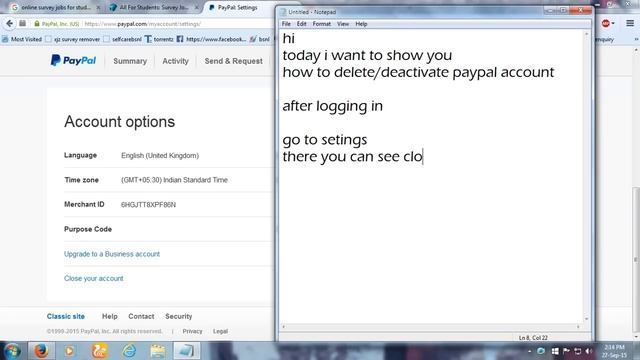Open the media player from the taskbar
This screenshot has height=360, width=640.
69,351
